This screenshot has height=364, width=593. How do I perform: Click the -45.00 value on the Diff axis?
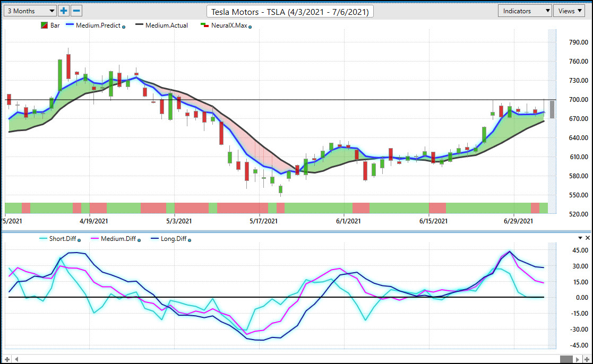(579, 345)
